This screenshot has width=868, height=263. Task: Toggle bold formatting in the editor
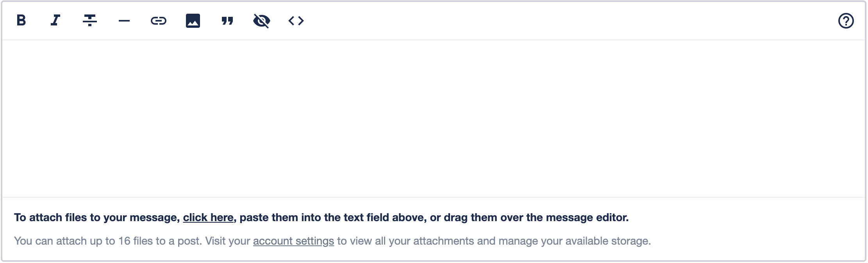pyautogui.click(x=21, y=20)
